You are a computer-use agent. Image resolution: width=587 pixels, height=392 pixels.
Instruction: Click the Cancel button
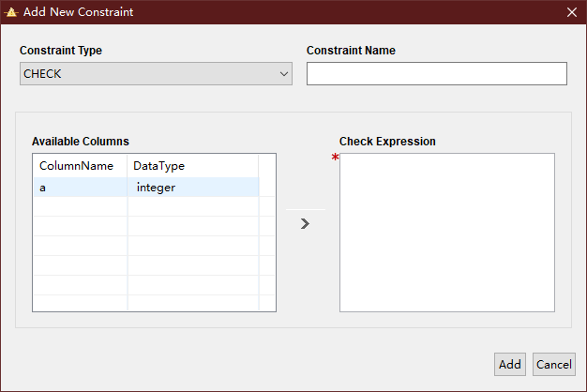[553, 364]
